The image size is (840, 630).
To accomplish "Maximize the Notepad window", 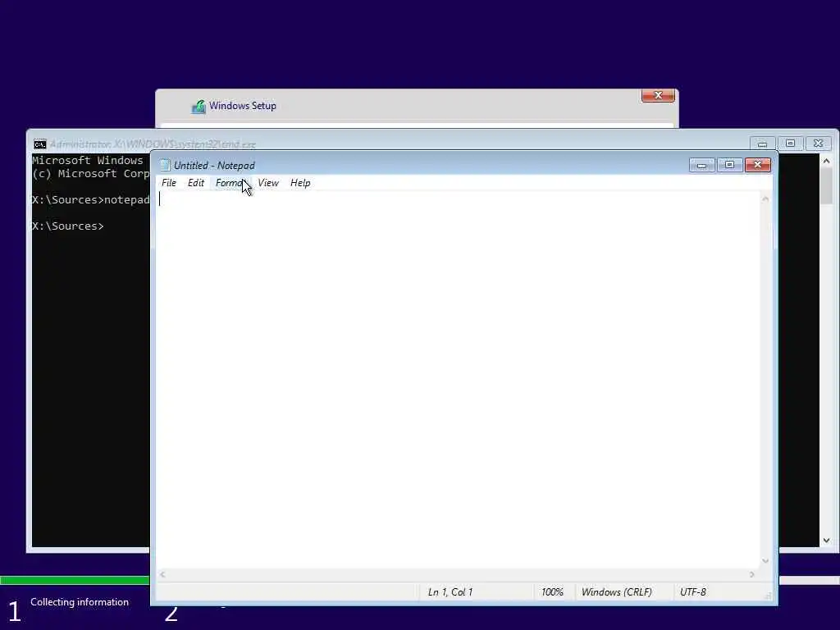I will pyautogui.click(x=729, y=165).
